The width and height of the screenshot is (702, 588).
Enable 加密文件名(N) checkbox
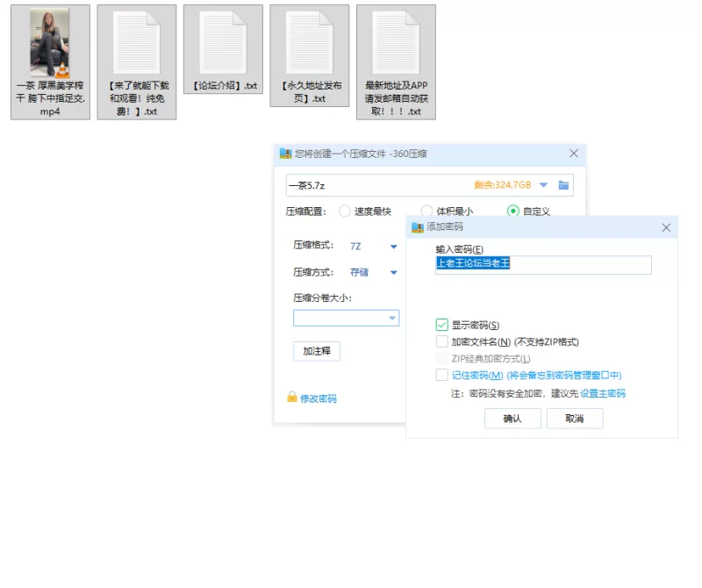click(x=442, y=341)
